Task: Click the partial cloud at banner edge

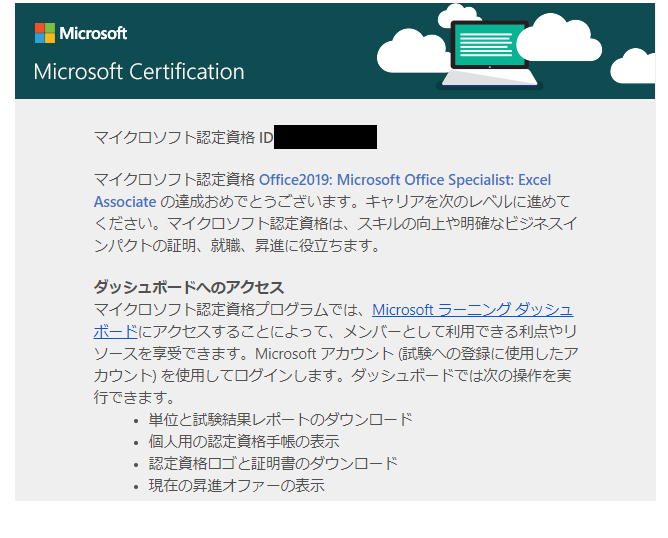Action: (x=633, y=66)
